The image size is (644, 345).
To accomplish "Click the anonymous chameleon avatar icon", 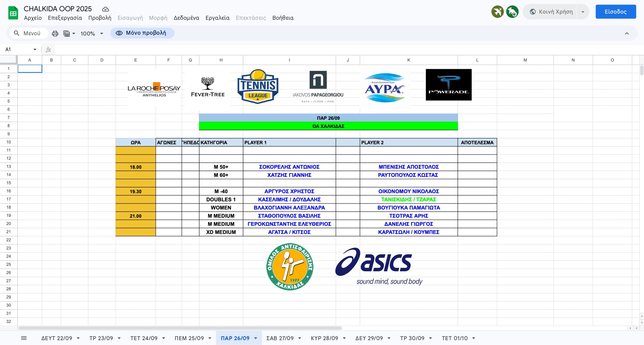I will pyautogui.click(x=512, y=12).
